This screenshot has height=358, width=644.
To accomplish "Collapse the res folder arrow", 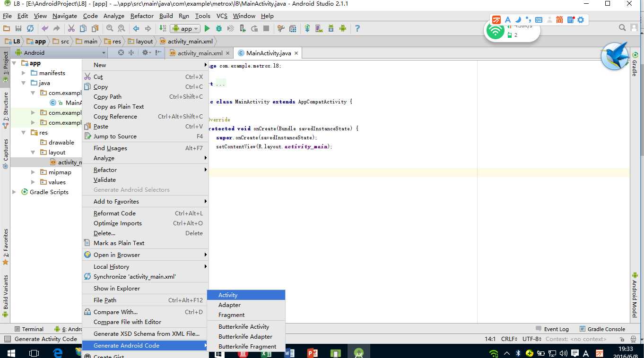I will coord(24,133).
